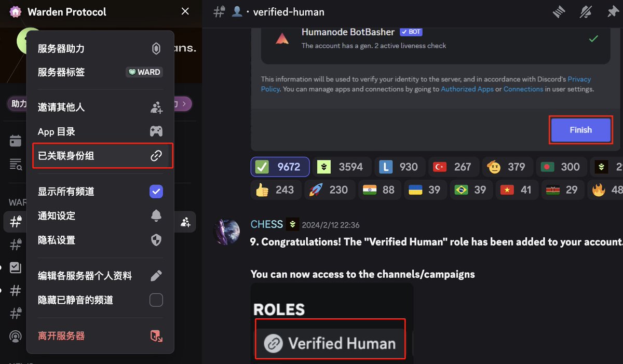
Task: Close the Warden Protocol server menu with X
Action: point(185,11)
